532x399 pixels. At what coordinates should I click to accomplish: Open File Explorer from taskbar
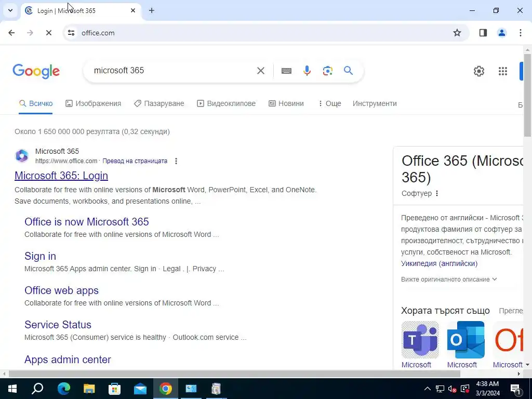[89, 389]
